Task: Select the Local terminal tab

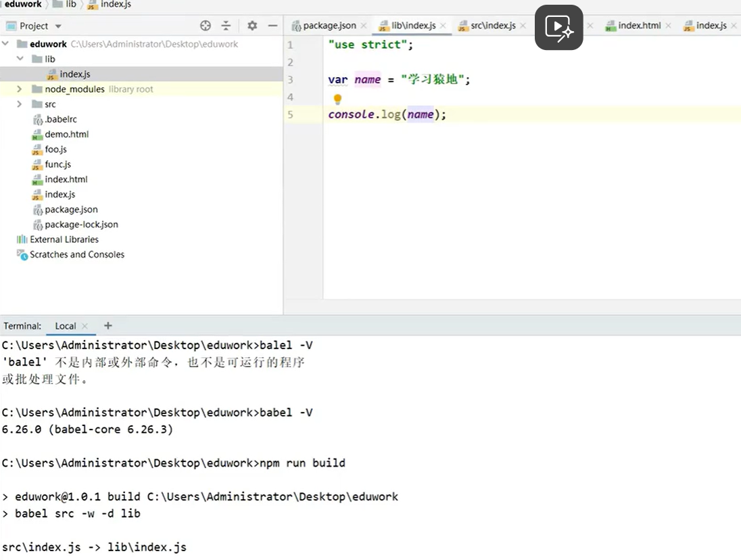Action: click(65, 326)
